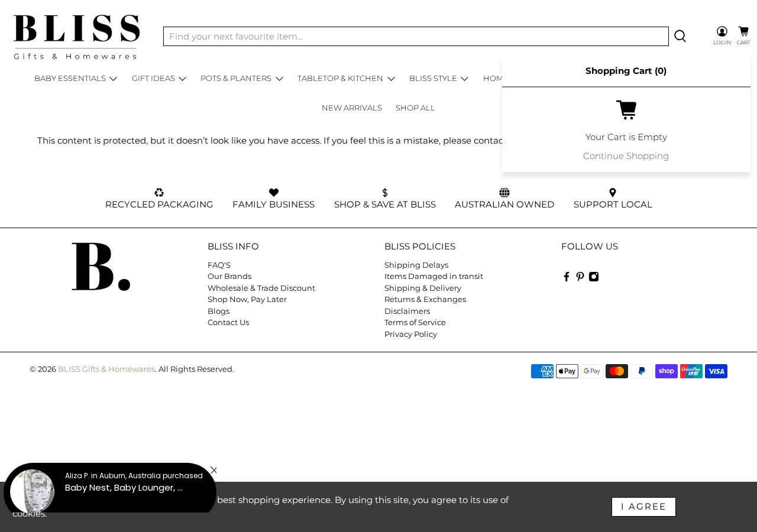This screenshot has height=532, width=757.
Task: Open the Login account icon
Action: pyautogui.click(x=722, y=35)
